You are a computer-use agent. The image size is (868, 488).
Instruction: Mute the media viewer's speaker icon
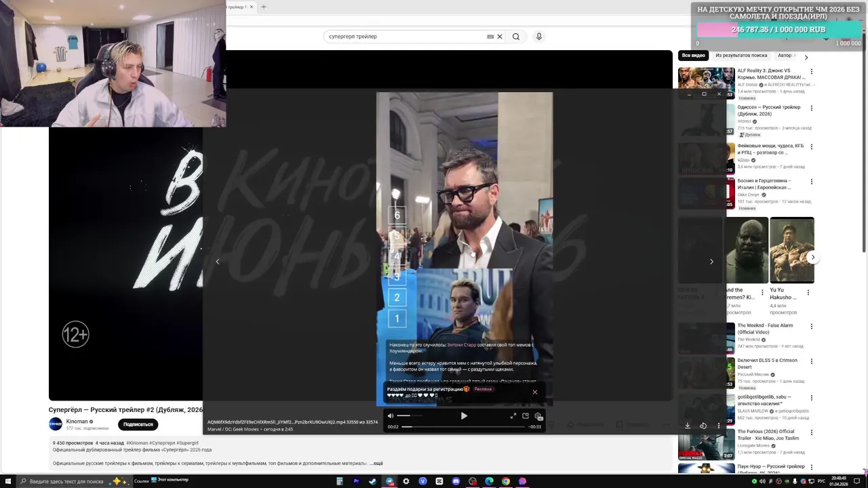(x=390, y=415)
